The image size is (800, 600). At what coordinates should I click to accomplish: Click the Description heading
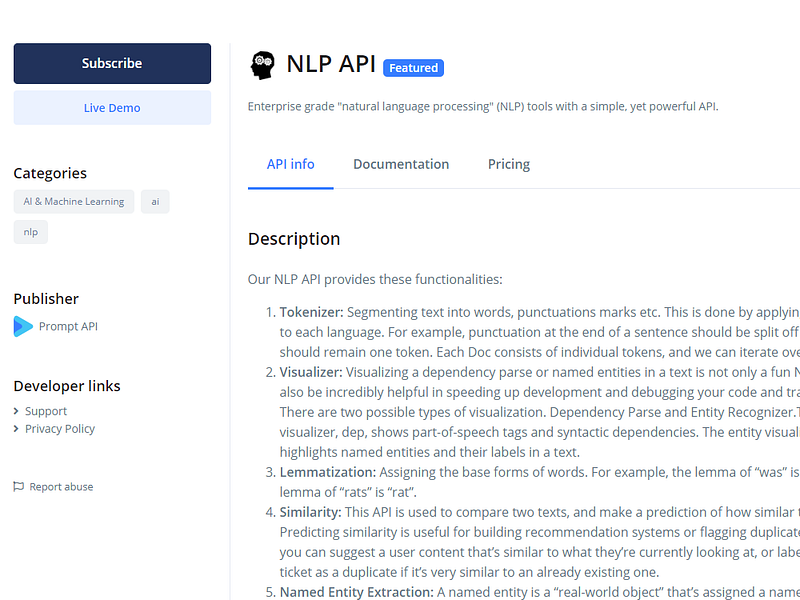[x=294, y=239]
